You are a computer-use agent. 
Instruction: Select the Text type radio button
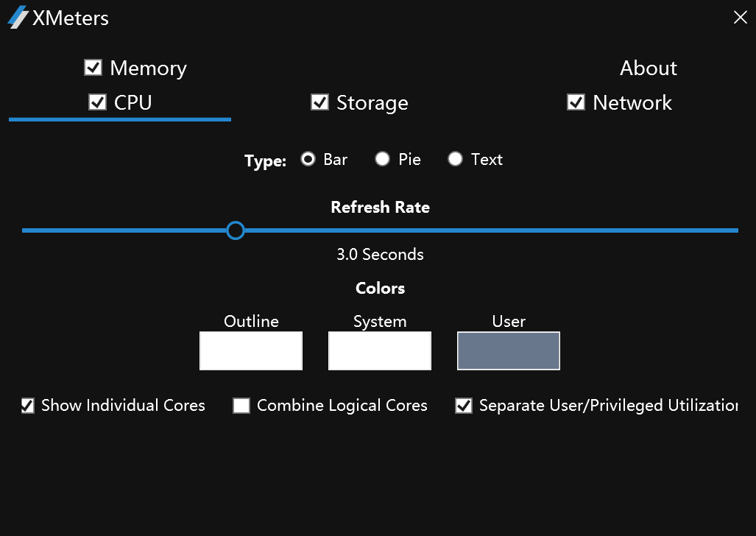(x=456, y=159)
